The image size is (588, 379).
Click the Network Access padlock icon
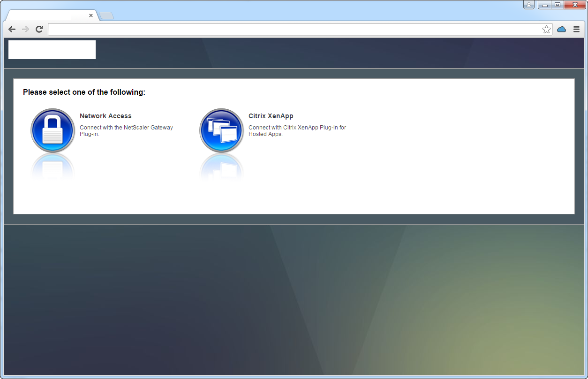pos(53,130)
